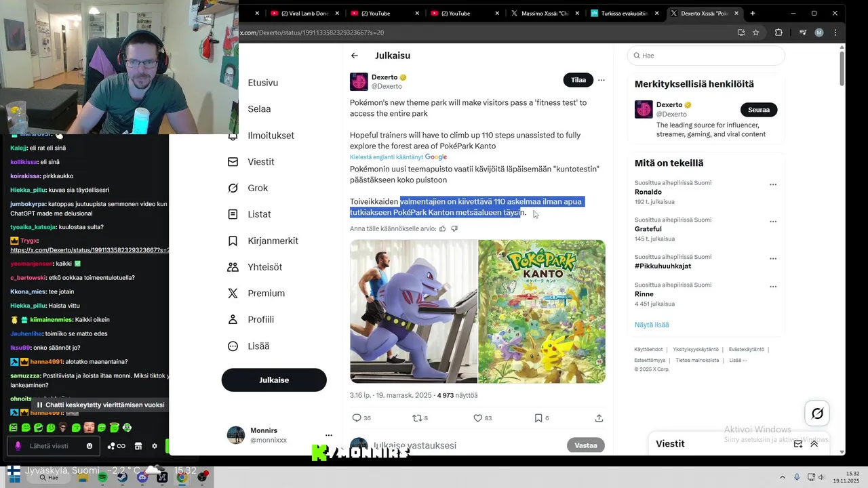Viewport: 868px width, 488px height.
Task: Open the chat emoji picker
Action: click(90, 446)
